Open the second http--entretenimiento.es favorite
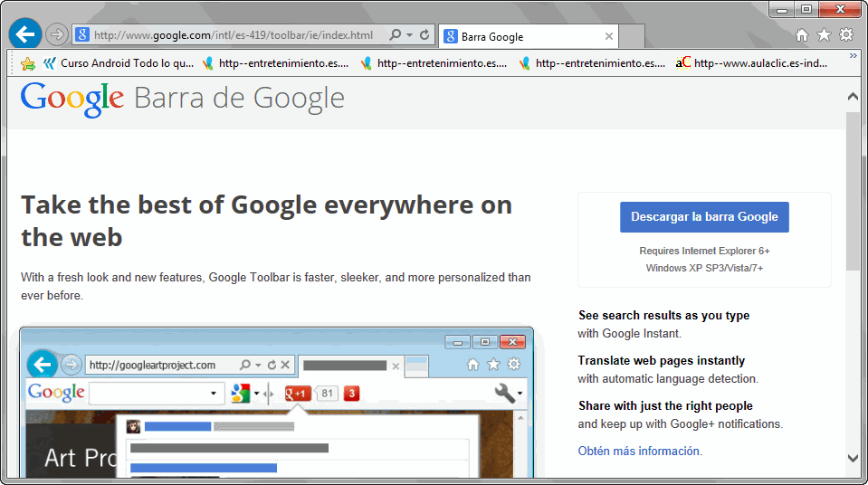 (x=434, y=63)
